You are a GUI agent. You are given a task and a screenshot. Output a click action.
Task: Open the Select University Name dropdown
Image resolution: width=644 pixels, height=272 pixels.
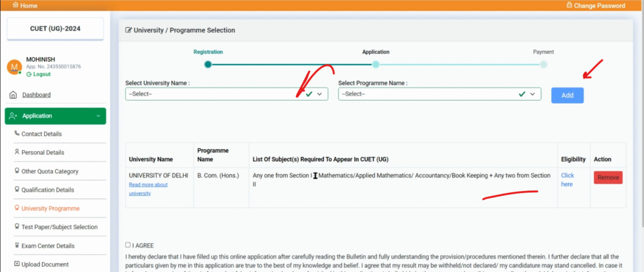(x=226, y=94)
